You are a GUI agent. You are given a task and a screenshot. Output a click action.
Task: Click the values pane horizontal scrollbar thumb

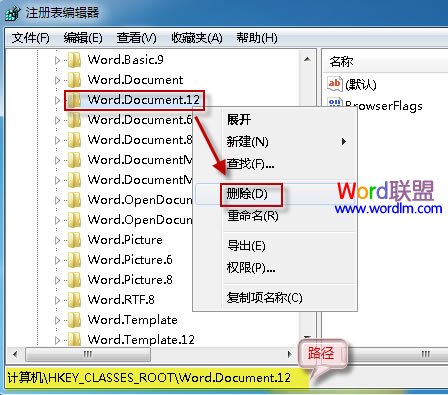click(397, 354)
